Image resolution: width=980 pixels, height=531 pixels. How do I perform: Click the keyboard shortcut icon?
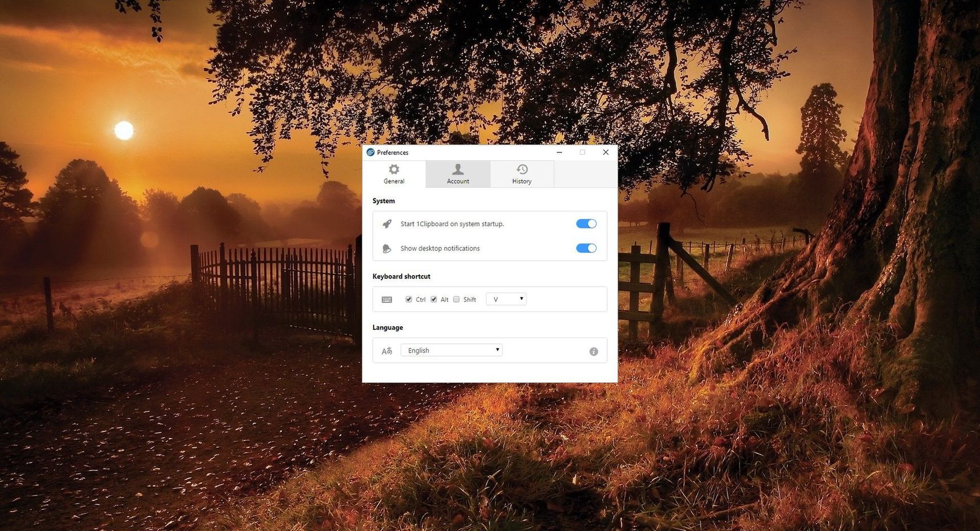pos(387,300)
